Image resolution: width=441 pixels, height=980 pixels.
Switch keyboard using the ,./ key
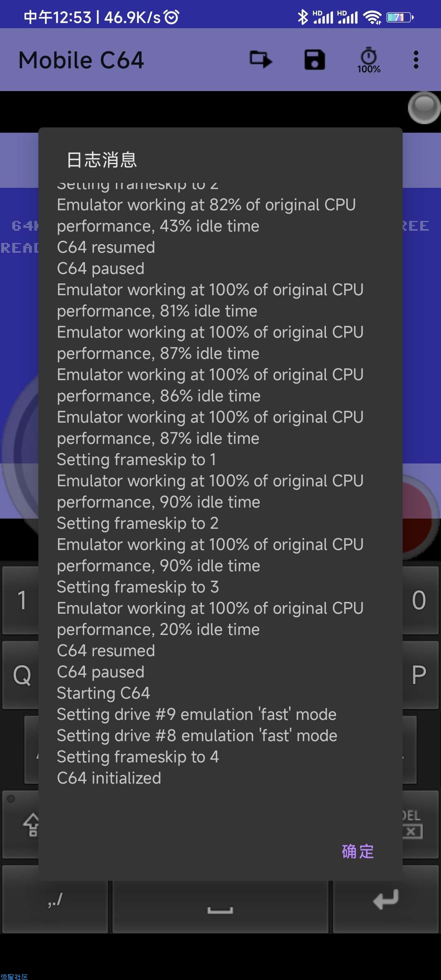coord(55,900)
